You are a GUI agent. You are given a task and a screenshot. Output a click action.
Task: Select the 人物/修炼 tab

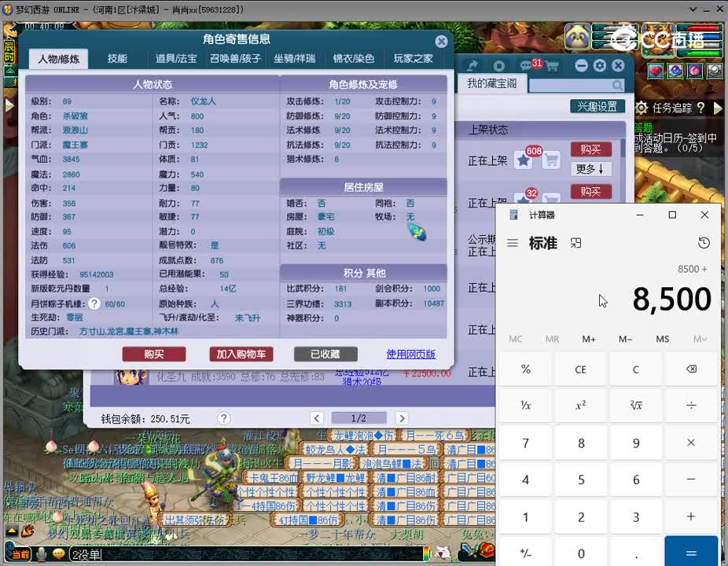tap(58, 59)
